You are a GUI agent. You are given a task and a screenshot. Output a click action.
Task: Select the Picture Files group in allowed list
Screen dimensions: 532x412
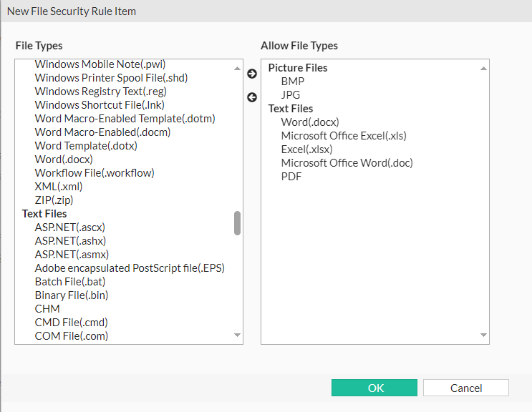pyautogui.click(x=298, y=68)
